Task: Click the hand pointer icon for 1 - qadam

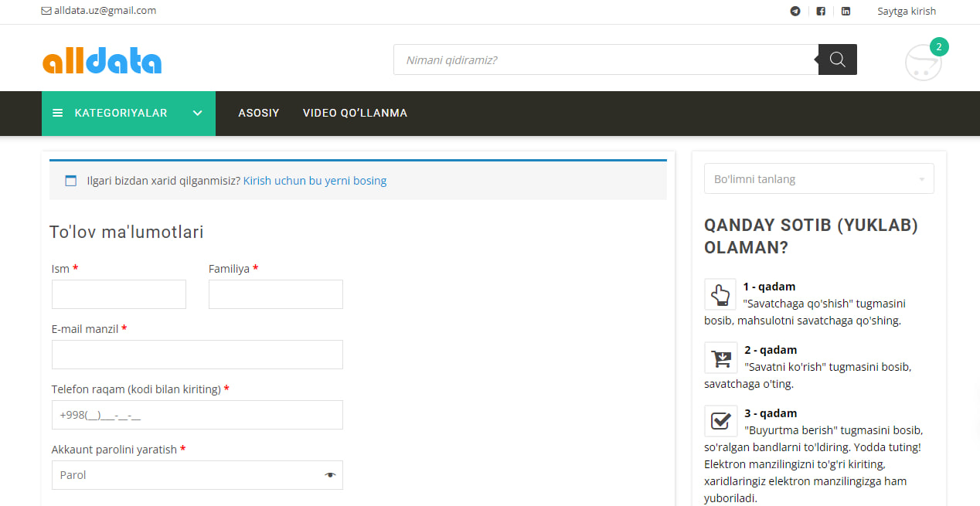Action: pos(720,294)
